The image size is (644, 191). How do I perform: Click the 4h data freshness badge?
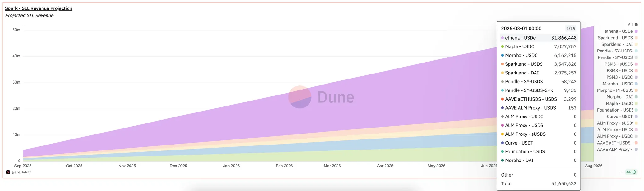point(629,172)
